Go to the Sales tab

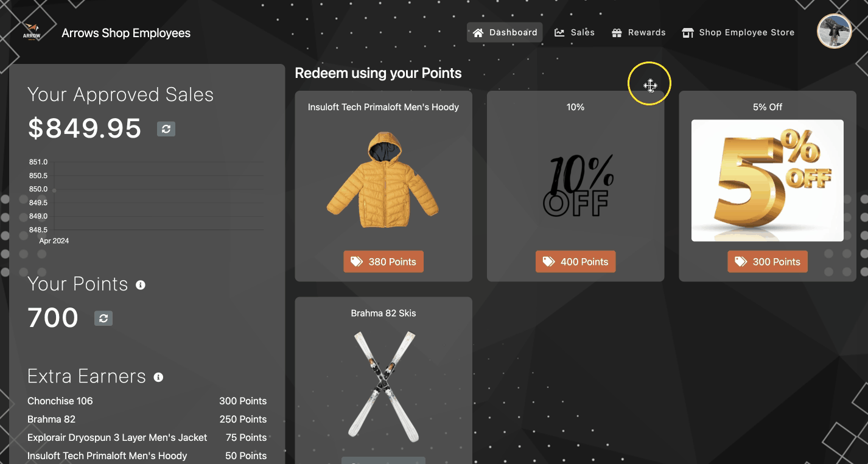tap(575, 32)
